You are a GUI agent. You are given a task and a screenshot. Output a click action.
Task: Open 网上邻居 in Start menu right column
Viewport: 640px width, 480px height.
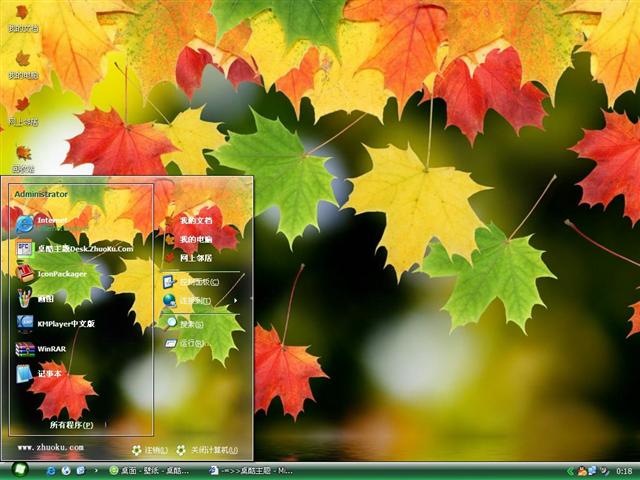point(189,258)
